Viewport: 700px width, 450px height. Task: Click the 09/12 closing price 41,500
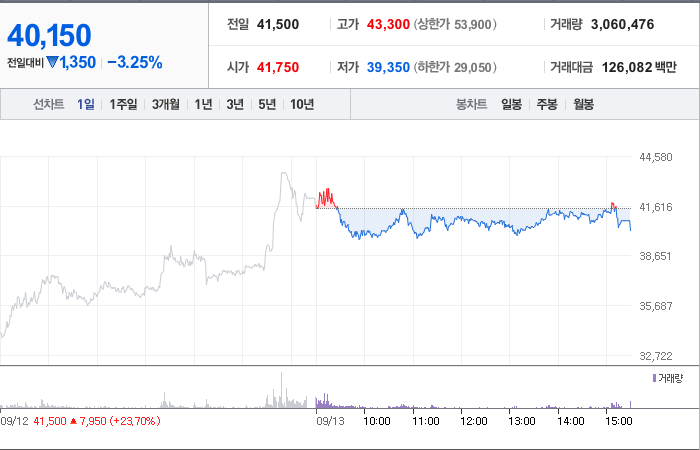point(50,421)
